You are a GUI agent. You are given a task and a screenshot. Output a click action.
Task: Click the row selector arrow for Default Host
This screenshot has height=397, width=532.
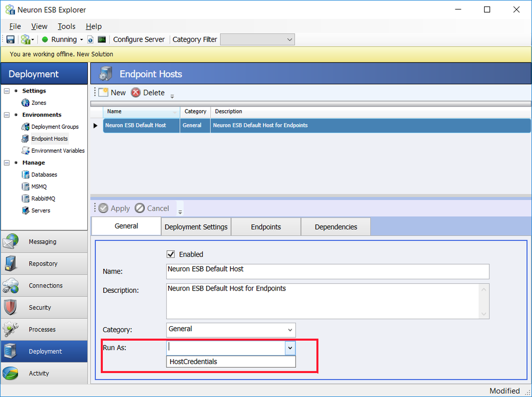(96, 126)
